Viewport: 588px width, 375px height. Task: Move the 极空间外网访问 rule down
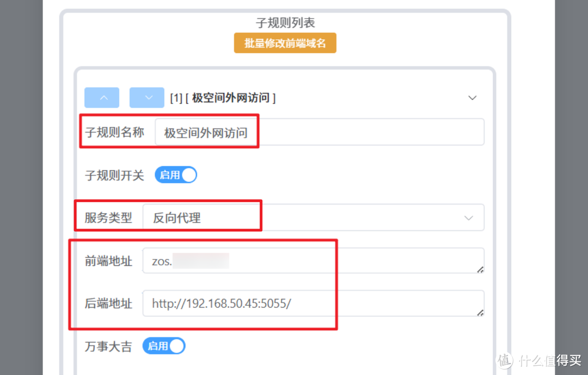point(146,98)
